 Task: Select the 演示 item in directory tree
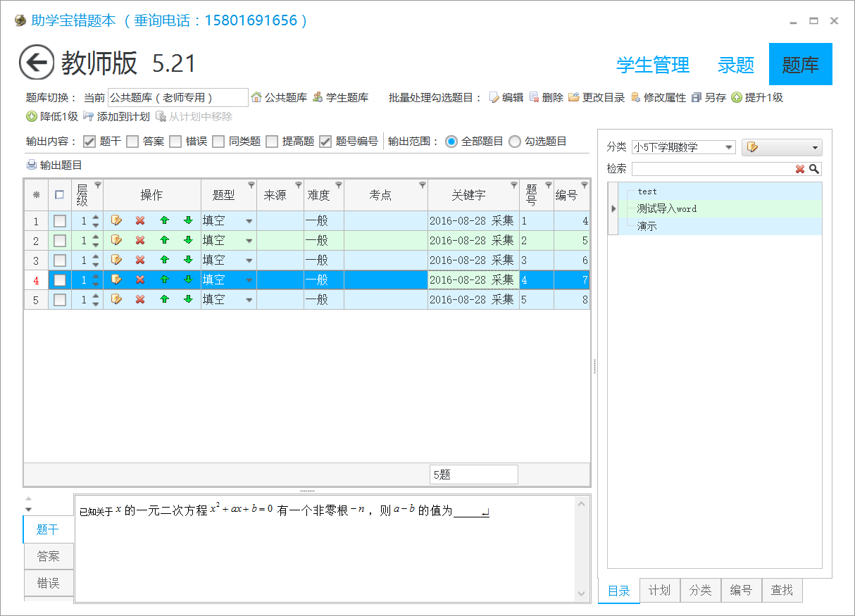(647, 225)
